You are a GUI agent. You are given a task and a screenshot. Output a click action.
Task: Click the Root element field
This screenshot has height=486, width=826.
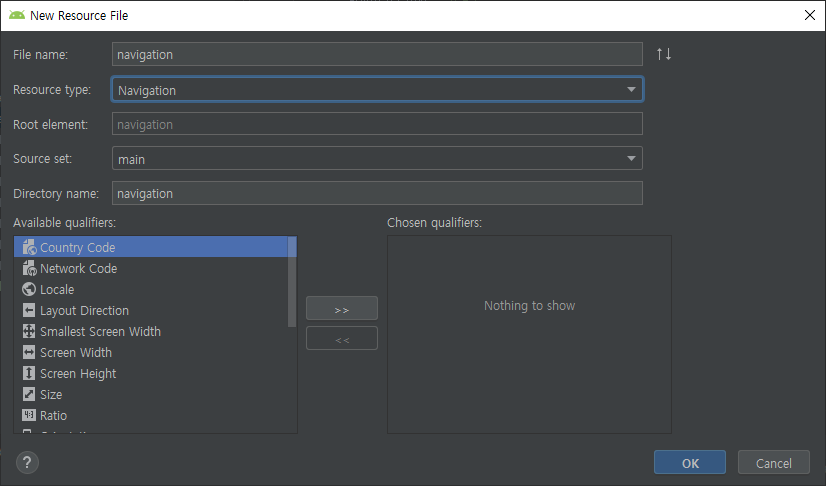(x=377, y=124)
